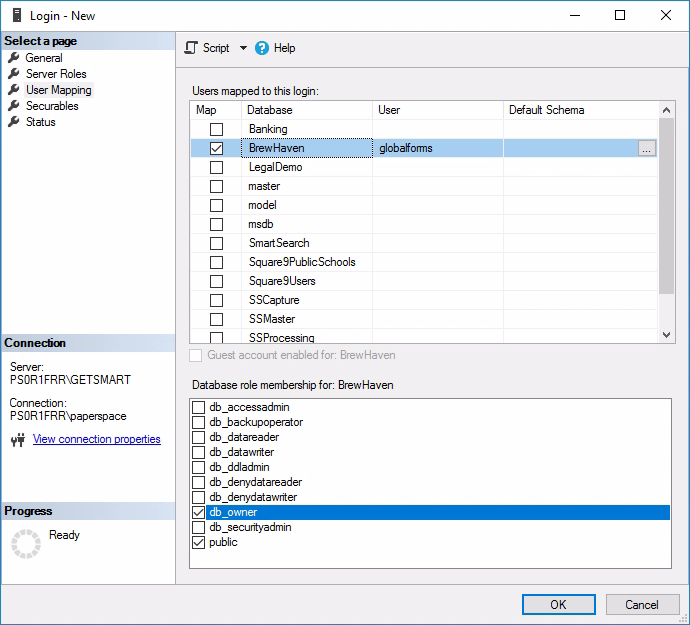Click the Securables page wrench icon
The image size is (690, 625).
(x=14, y=106)
